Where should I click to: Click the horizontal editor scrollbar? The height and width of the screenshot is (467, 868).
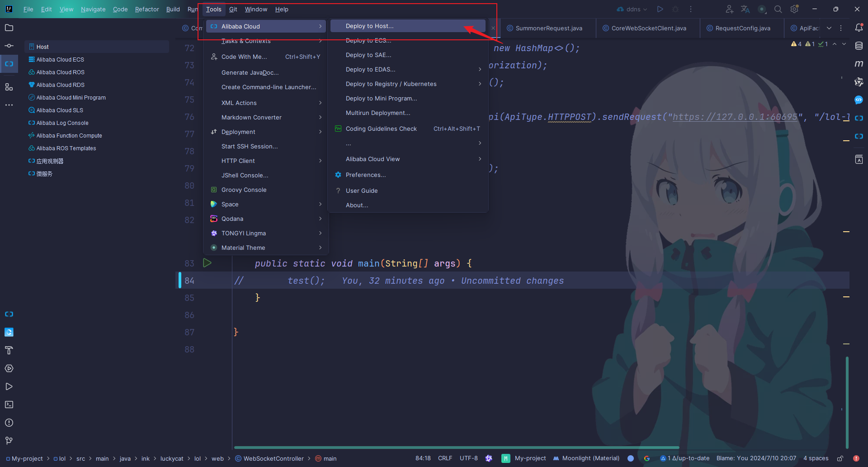[456, 448]
